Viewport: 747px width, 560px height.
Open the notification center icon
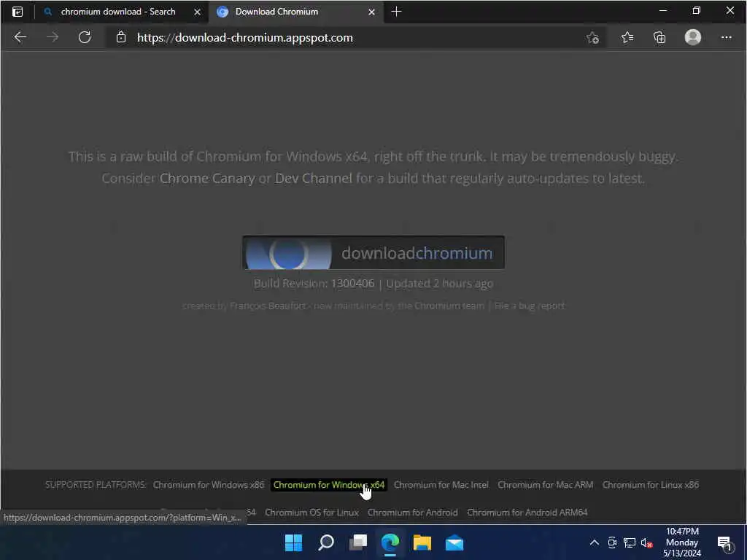click(x=724, y=542)
